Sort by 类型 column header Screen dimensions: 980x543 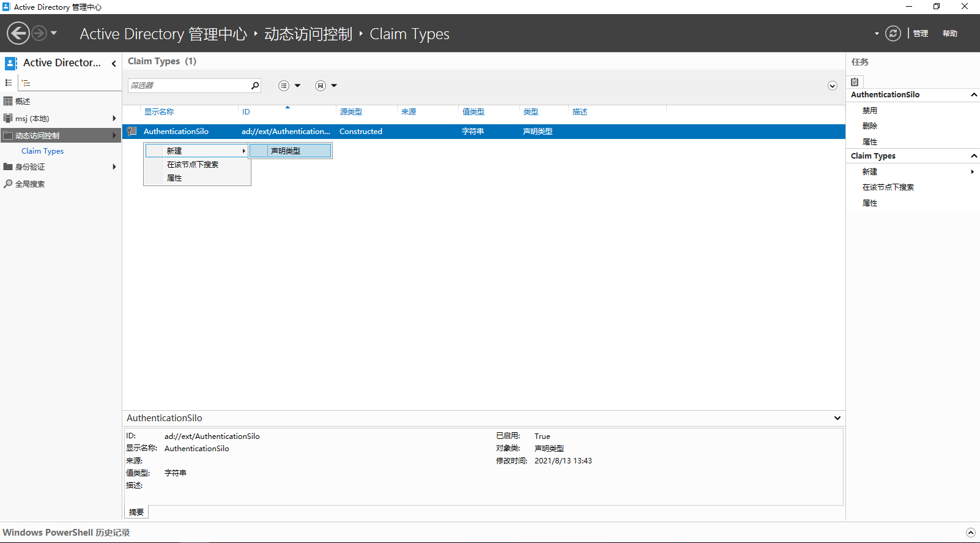531,112
